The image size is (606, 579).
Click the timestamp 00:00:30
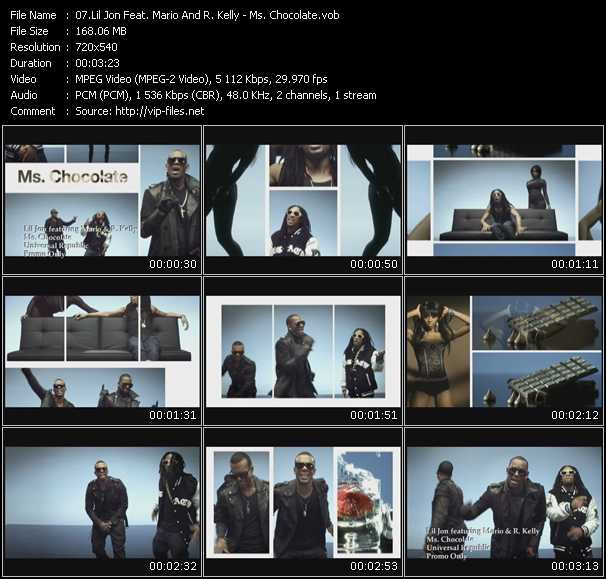click(173, 264)
